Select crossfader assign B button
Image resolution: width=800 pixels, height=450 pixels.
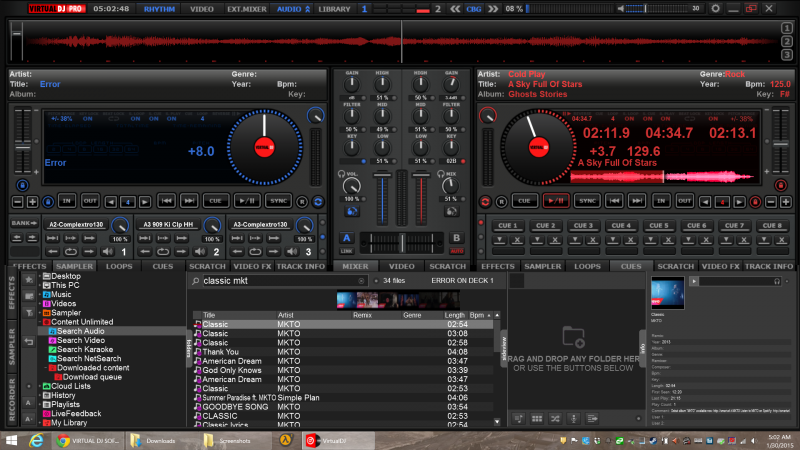click(456, 238)
